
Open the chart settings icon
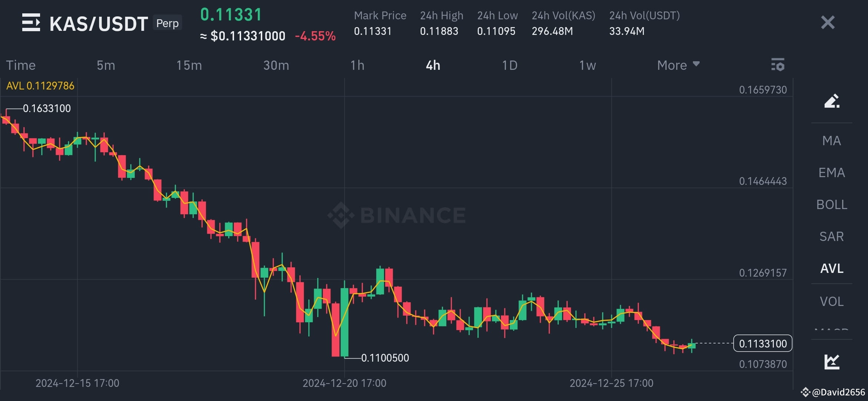pyautogui.click(x=777, y=65)
